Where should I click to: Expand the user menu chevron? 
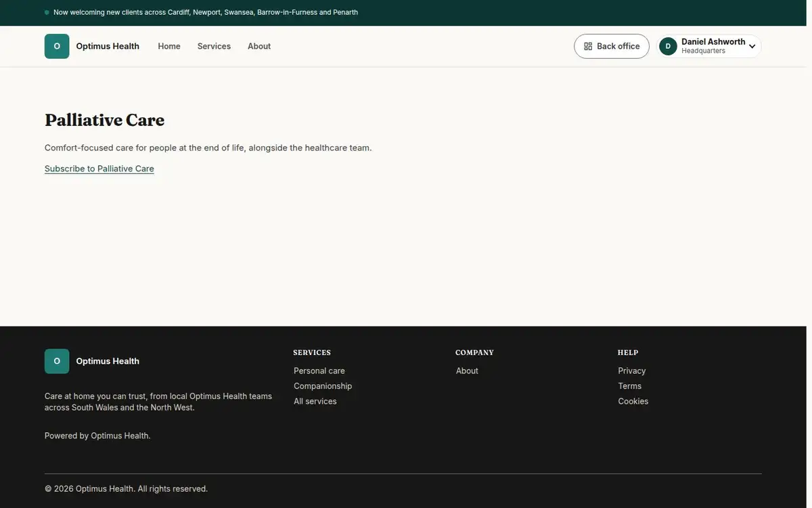752,47
